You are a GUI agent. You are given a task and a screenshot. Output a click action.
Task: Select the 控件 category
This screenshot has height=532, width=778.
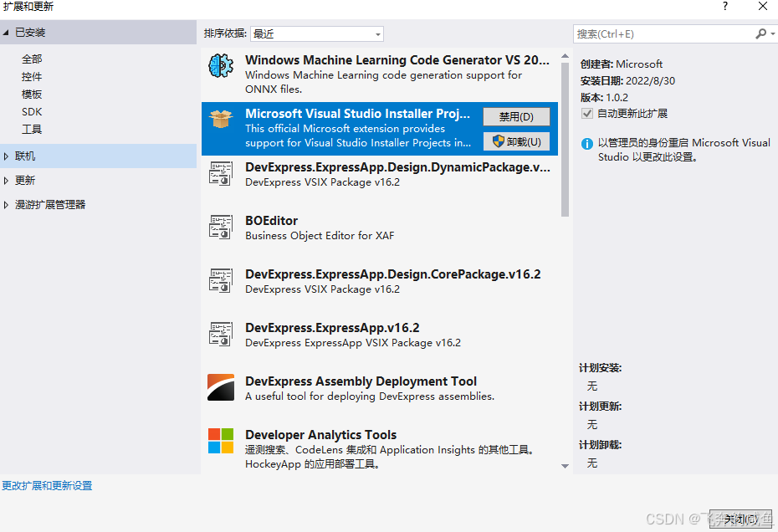32,77
